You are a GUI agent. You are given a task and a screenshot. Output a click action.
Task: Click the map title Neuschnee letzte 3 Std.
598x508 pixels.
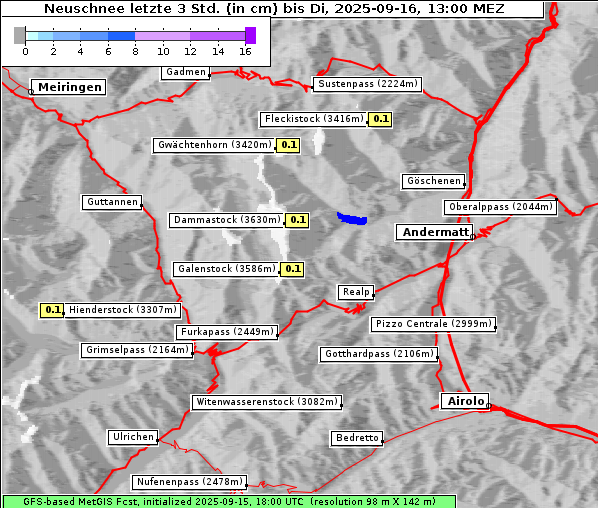pyautogui.click(x=274, y=8)
